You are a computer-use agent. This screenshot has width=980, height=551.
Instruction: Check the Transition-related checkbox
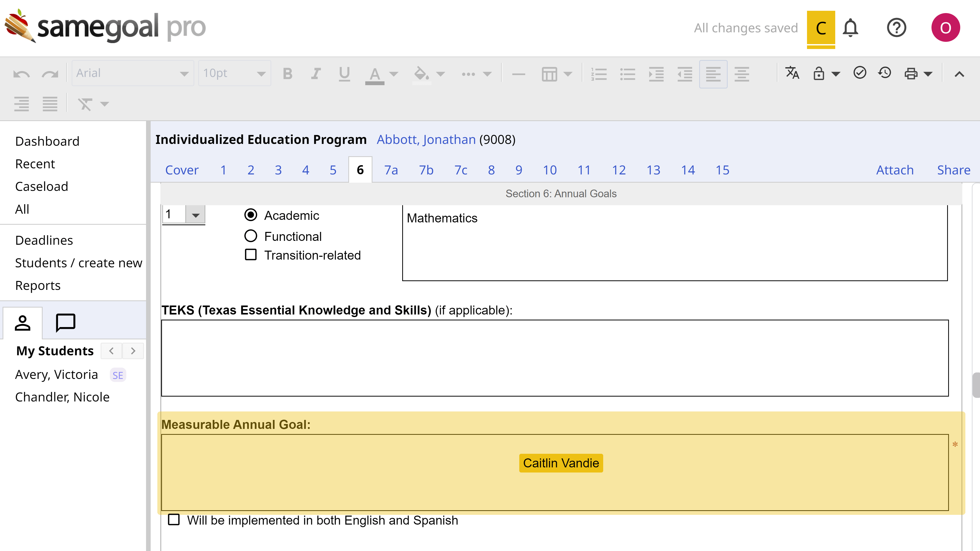251,254
